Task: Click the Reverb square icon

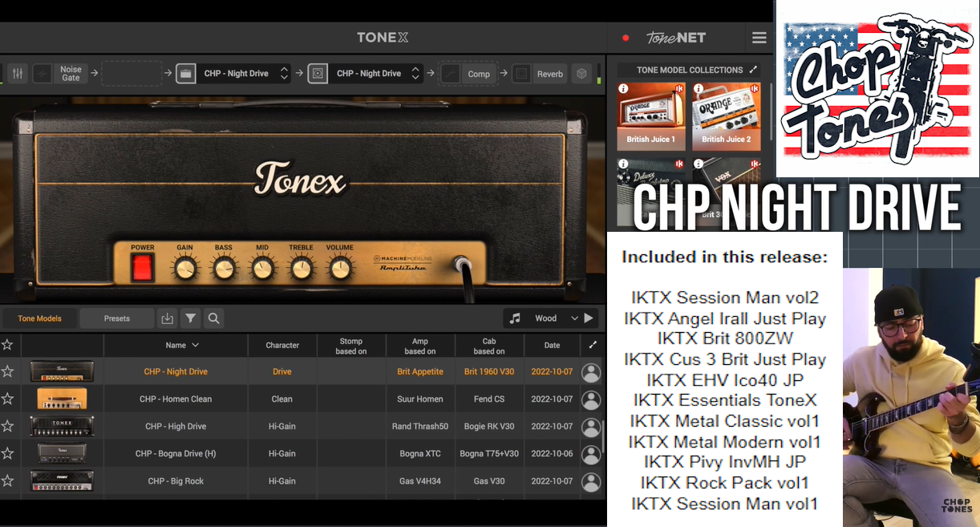Action: (x=522, y=74)
